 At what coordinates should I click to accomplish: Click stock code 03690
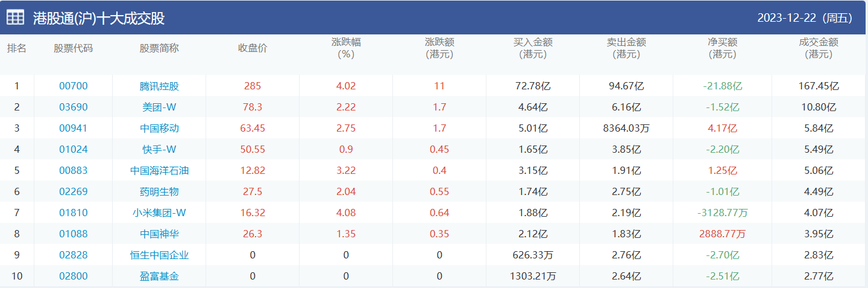[73, 107]
